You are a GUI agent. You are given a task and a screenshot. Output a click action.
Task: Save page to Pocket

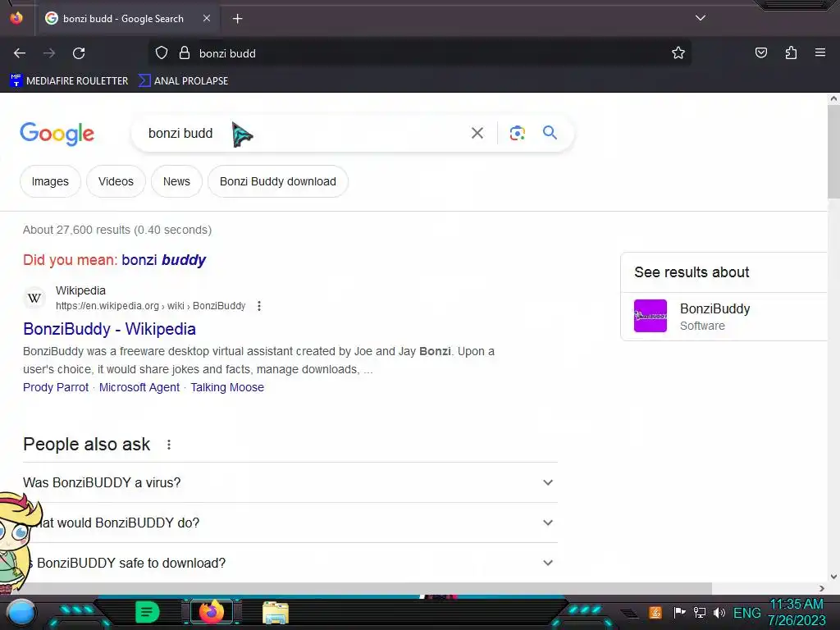tap(760, 52)
